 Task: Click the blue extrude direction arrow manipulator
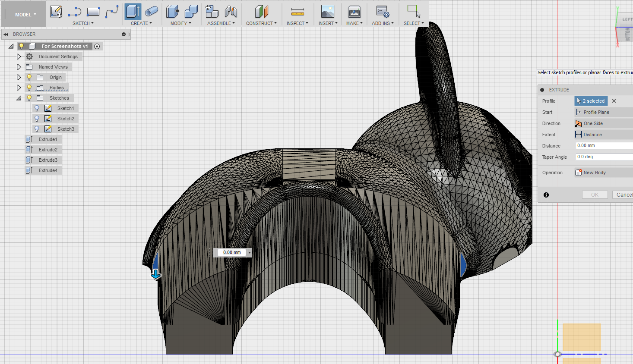[x=156, y=274]
